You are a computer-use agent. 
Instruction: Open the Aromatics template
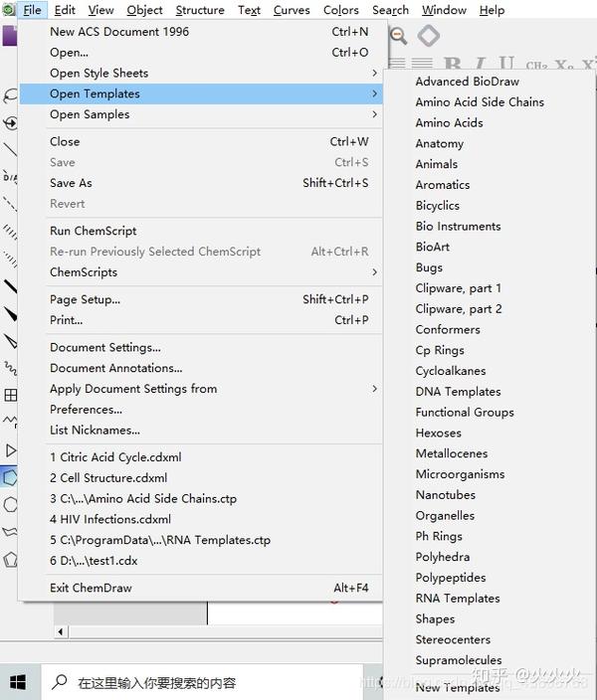(x=490, y=185)
